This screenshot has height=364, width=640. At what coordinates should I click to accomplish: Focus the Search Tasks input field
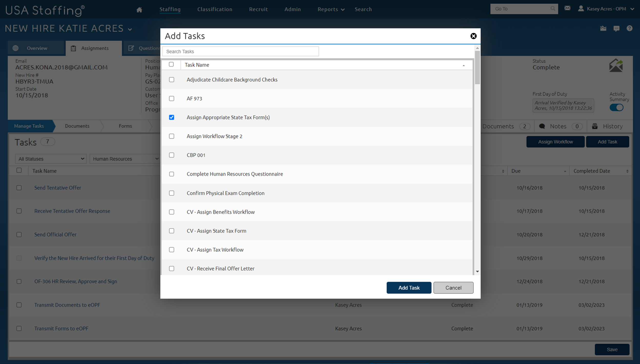[240, 51]
